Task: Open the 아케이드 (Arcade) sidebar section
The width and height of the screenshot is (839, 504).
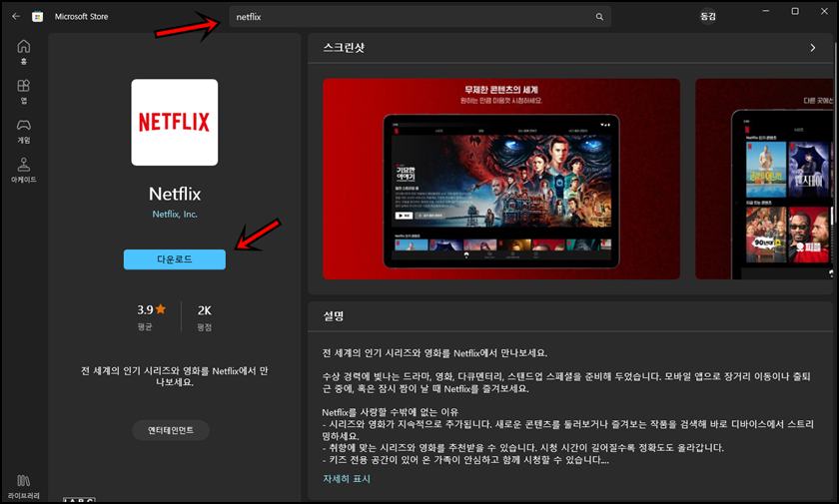Action: 24,171
